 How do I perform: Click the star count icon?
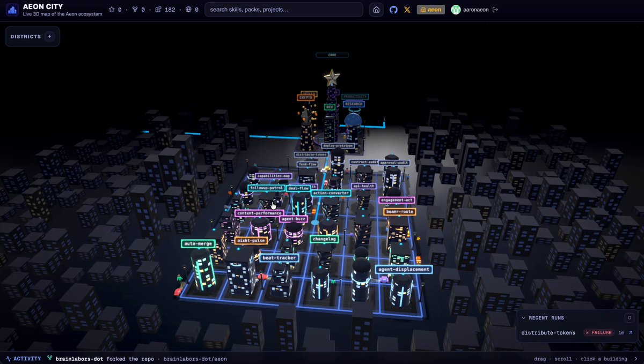click(112, 10)
